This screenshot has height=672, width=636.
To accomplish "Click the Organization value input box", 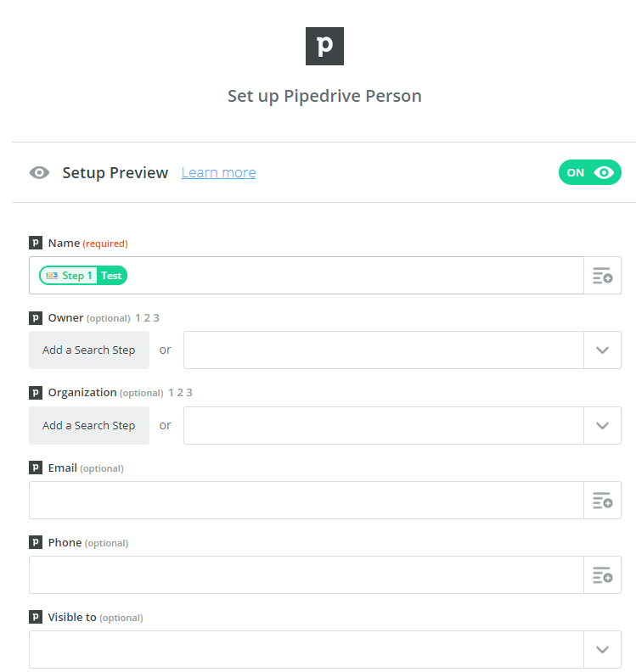I will 383,425.
